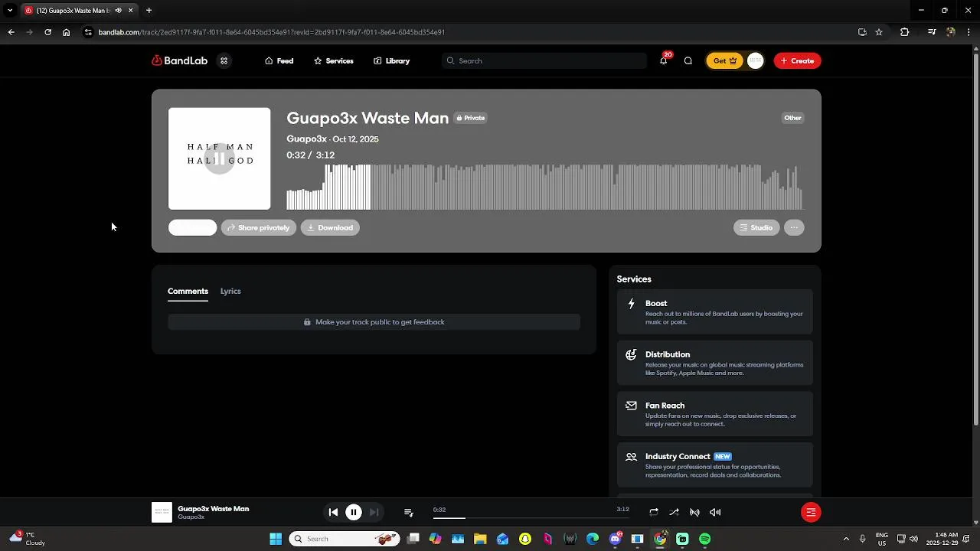Download the track
Viewport: 980px width, 551px height.
click(x=330, y=227)
